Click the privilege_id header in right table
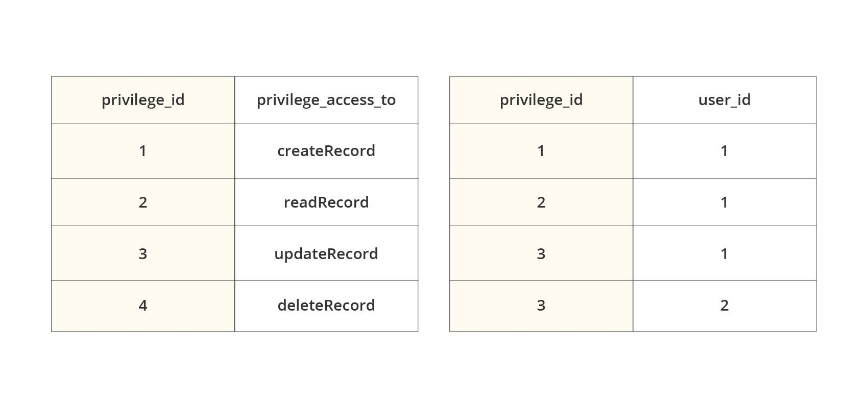The height and width of the screenshot is (408, 868). click(541, 100)
